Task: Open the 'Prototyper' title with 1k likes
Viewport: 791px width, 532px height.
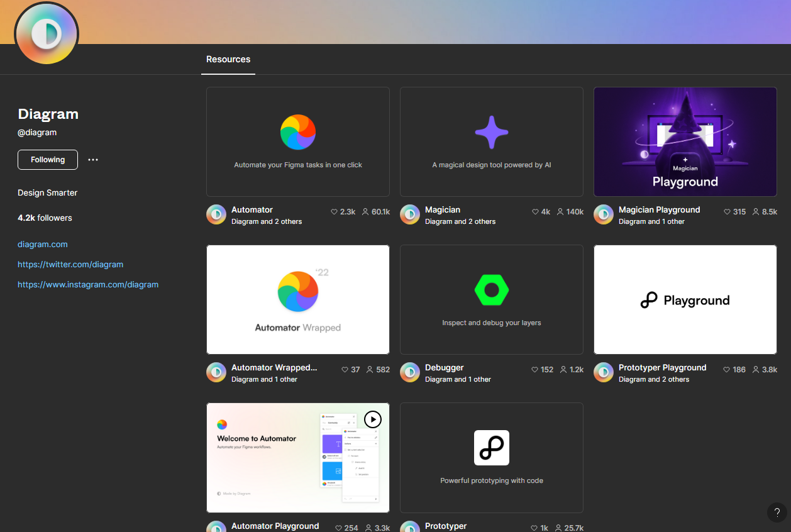Action: (x=446, y=526)
